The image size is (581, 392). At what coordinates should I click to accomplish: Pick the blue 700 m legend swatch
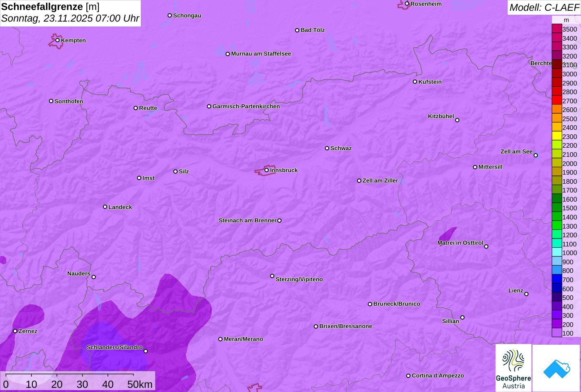pyautogui.click(x=557, y=279)
